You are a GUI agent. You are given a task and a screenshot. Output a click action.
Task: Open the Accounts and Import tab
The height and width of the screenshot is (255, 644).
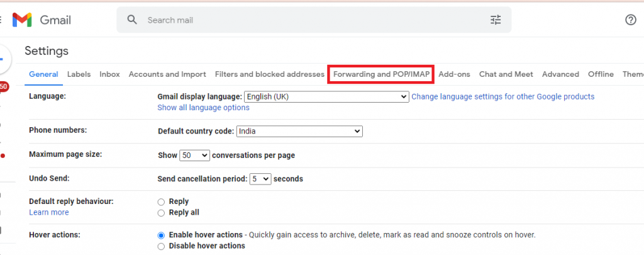coord(167,74)
